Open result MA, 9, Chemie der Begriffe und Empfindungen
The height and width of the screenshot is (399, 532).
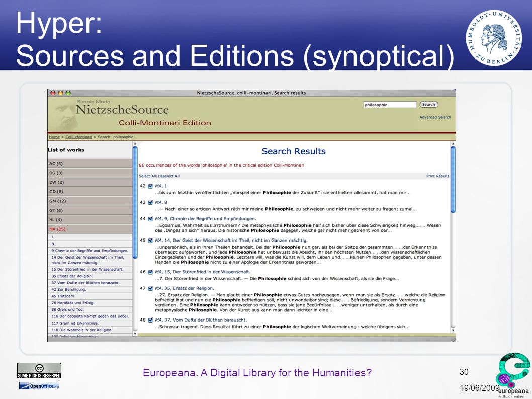coord(206,219)
